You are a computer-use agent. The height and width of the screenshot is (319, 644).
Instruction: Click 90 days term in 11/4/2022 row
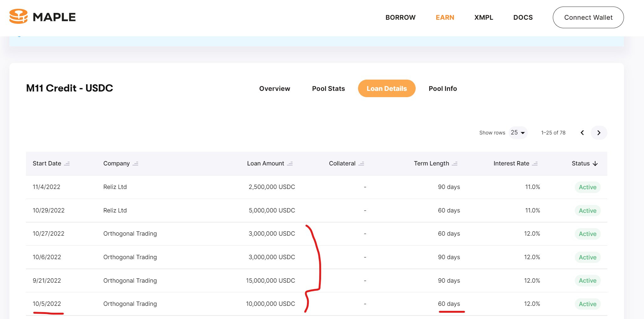pyautogui.click(x=449, y=187)
